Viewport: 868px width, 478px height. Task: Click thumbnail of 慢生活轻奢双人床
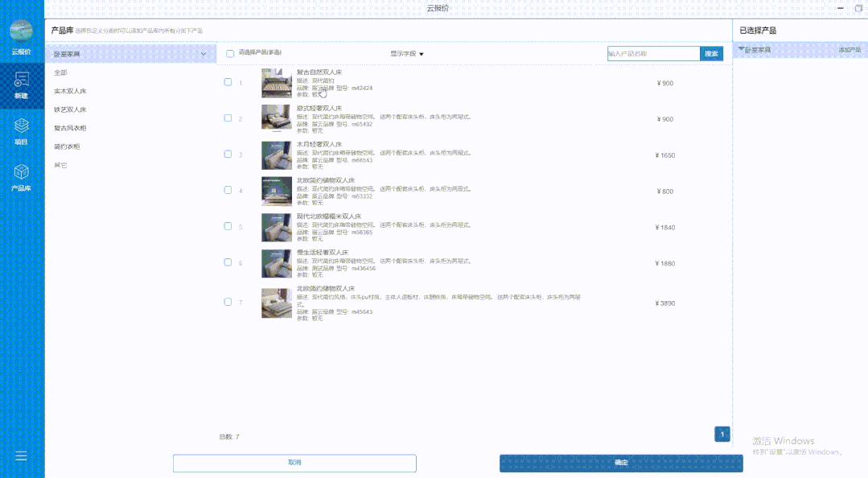coord(276,263)
